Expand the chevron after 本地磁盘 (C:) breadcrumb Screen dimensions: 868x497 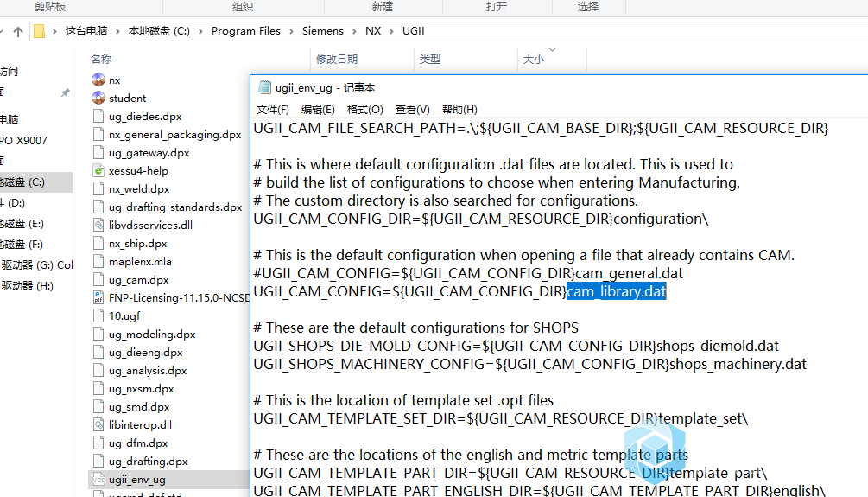click(200, 32)
